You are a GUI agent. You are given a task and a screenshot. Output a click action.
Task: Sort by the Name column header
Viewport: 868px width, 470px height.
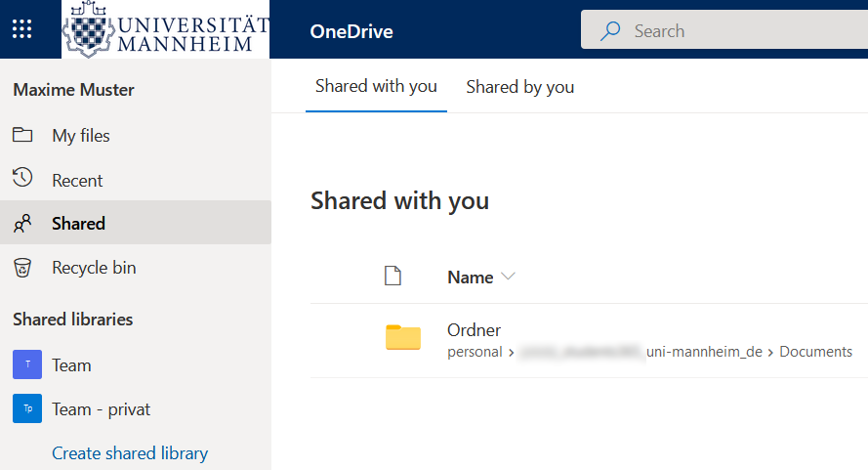pos(470,278)
